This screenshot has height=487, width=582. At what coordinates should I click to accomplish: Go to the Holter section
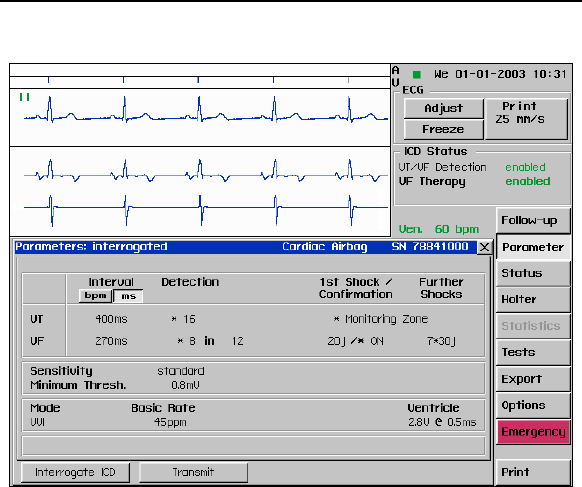click(x=533, y=299)
